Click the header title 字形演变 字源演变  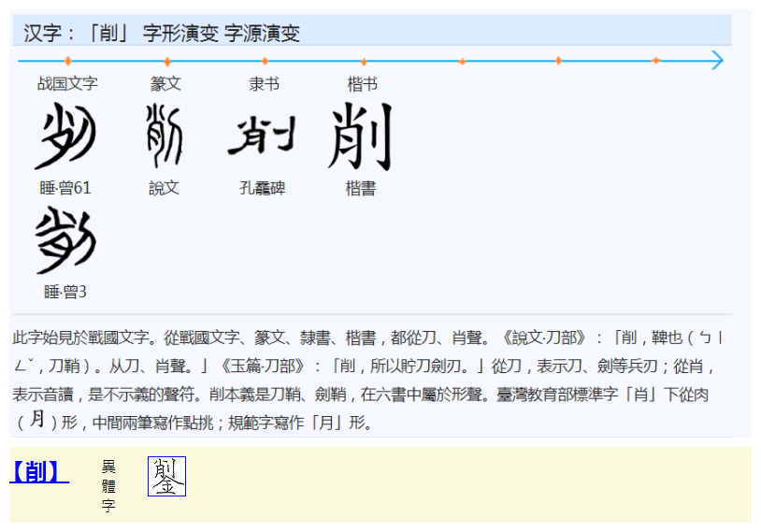221,34
